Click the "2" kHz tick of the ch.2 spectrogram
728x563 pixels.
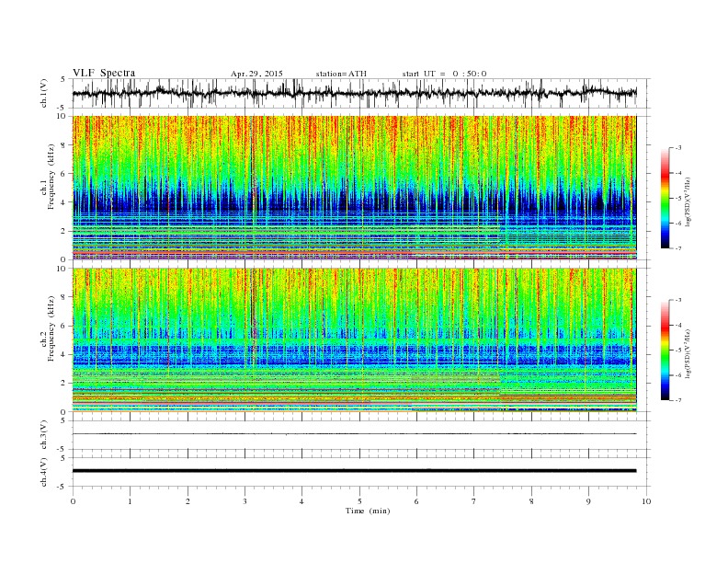64,384
